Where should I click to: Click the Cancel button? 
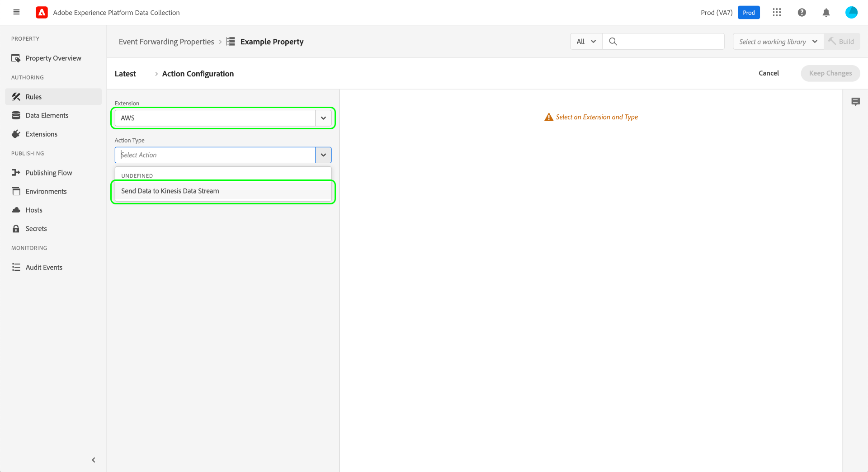[x=769, y=73]
